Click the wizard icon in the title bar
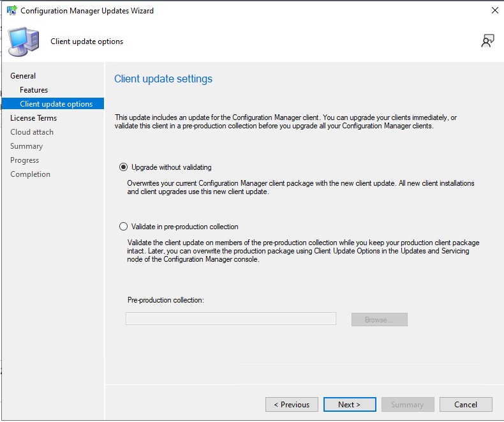Image resolution: width=504 pixels, height=422 pixels. [x=11, y=11]
